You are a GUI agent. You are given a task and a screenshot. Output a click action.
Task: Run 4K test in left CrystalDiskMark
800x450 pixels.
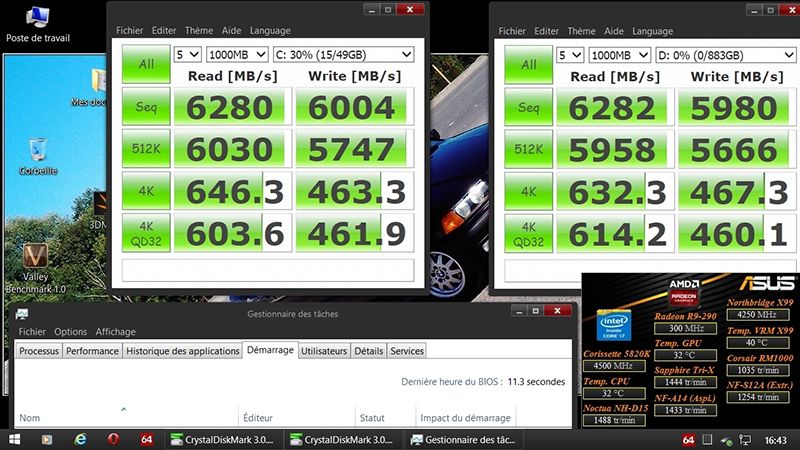(146, 191)
